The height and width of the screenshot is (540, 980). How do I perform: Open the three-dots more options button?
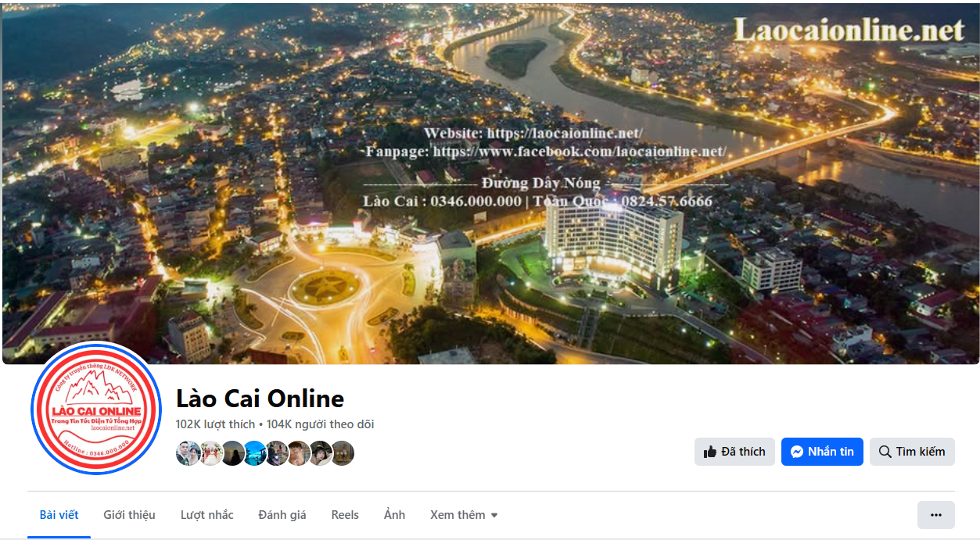pyautogui.click(x=936, y=515)
